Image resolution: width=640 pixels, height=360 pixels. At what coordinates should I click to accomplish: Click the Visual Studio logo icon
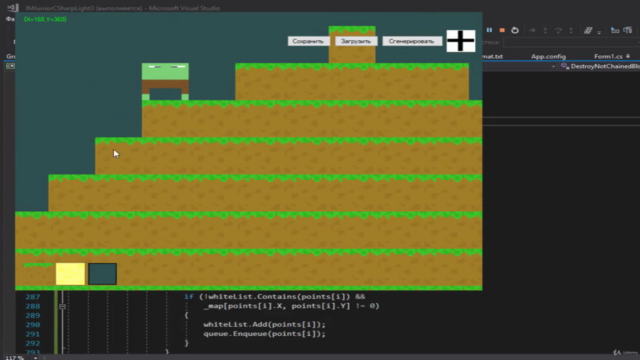13,8
